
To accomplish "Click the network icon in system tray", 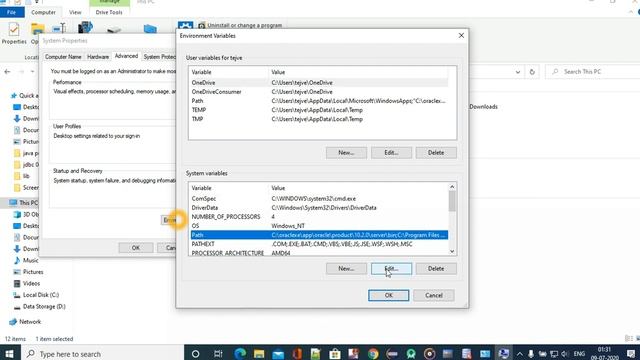I will 553,354.
